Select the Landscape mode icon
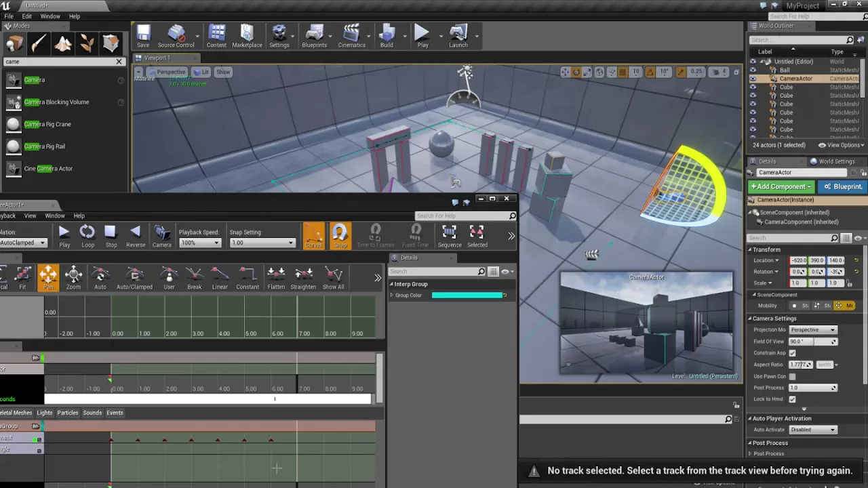Viewport: 868px width, 488px height. 63,44
